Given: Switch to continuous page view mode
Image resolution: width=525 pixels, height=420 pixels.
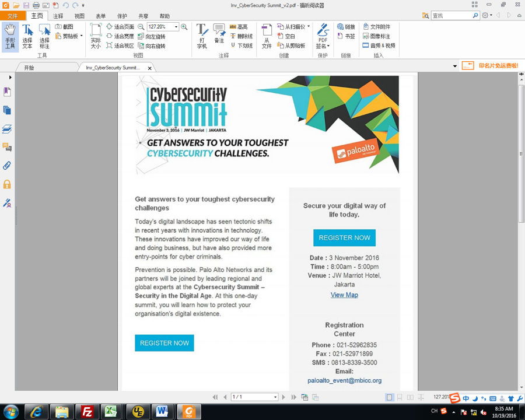Looking at the screenshot, I should 400,397.
